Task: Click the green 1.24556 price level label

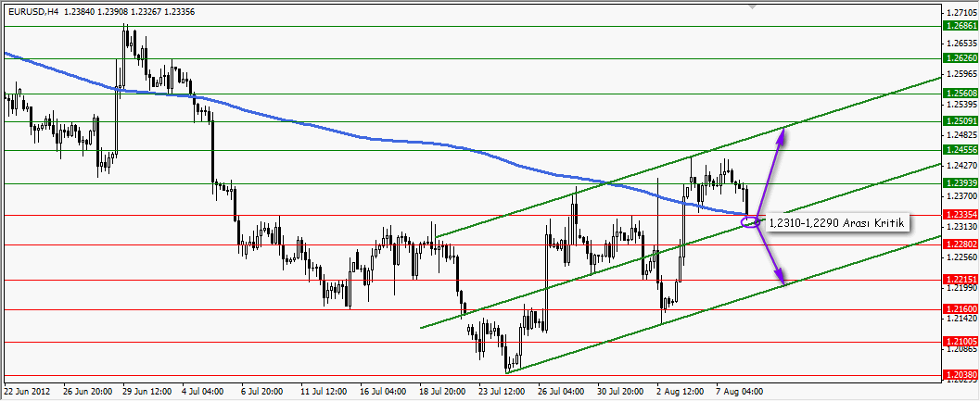Action: [x=961, y=150]
